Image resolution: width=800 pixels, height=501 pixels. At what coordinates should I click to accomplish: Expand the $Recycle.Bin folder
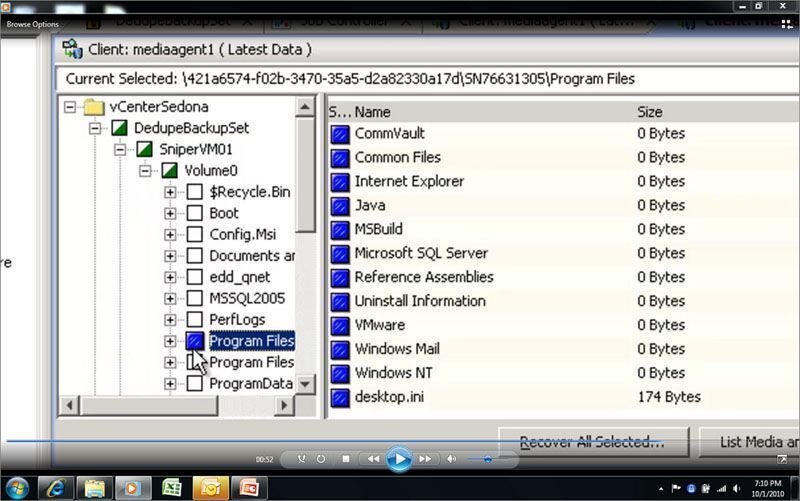(x=170, y=192)
